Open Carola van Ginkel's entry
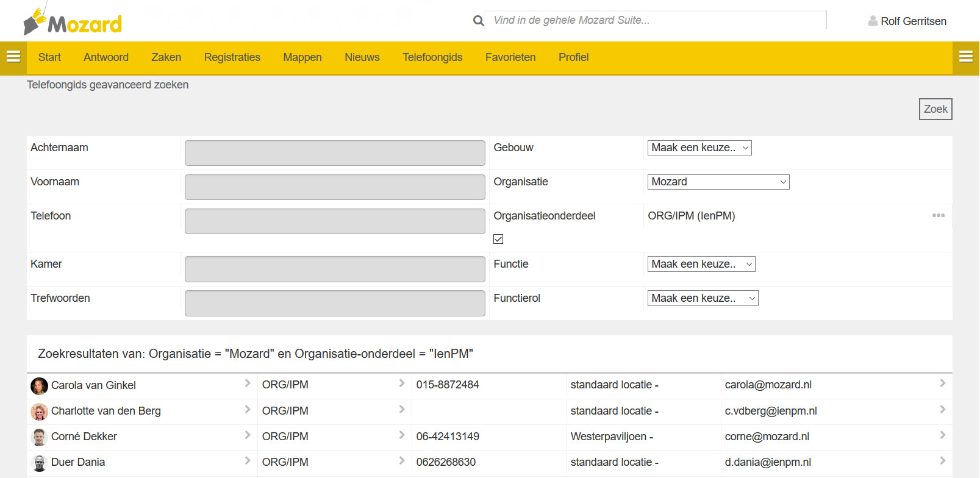This screenshot has height=478, width=980. point(93,385)
